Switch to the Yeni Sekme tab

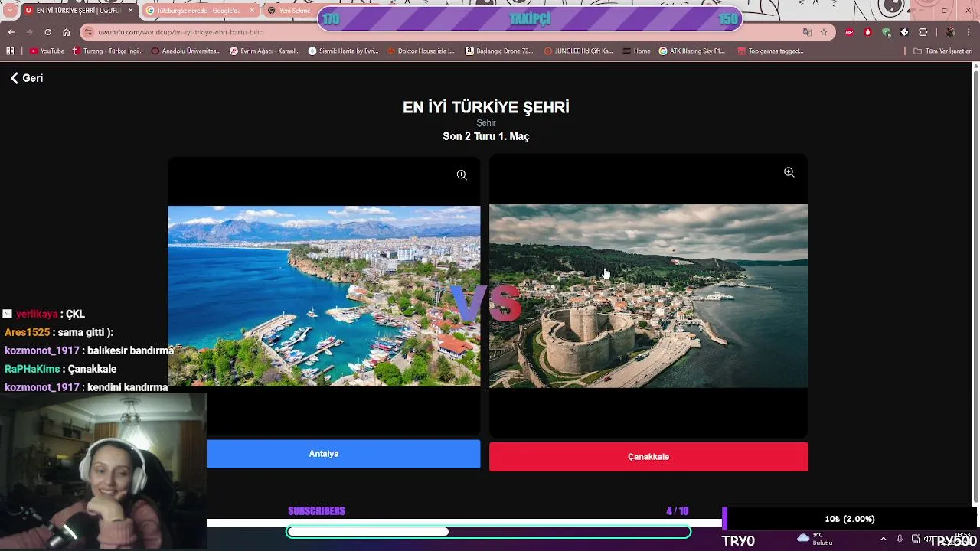(x=292, y=11)
